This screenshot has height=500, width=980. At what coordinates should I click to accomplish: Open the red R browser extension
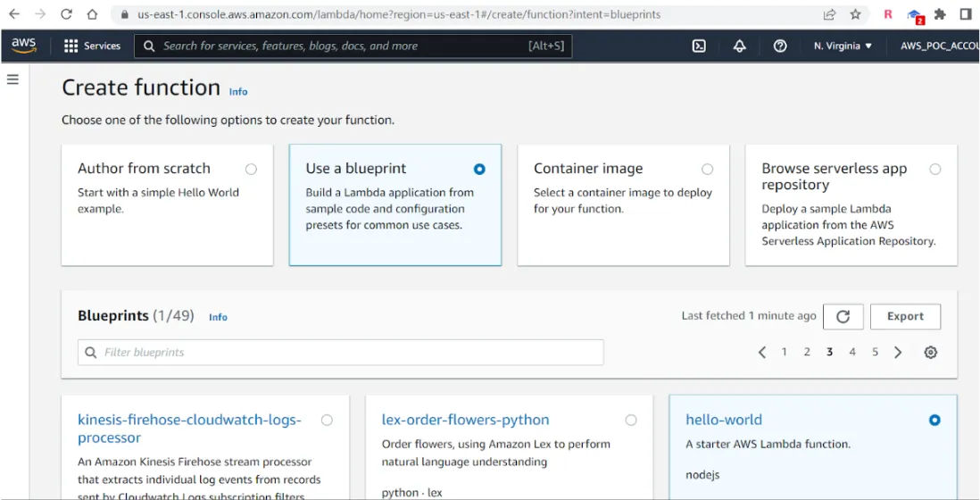tap(887, 14)
